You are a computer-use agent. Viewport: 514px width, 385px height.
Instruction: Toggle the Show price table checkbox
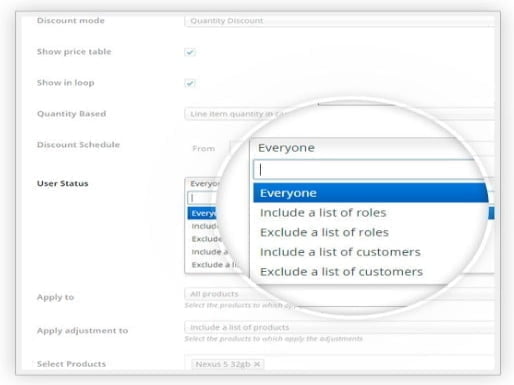(190, 52)
